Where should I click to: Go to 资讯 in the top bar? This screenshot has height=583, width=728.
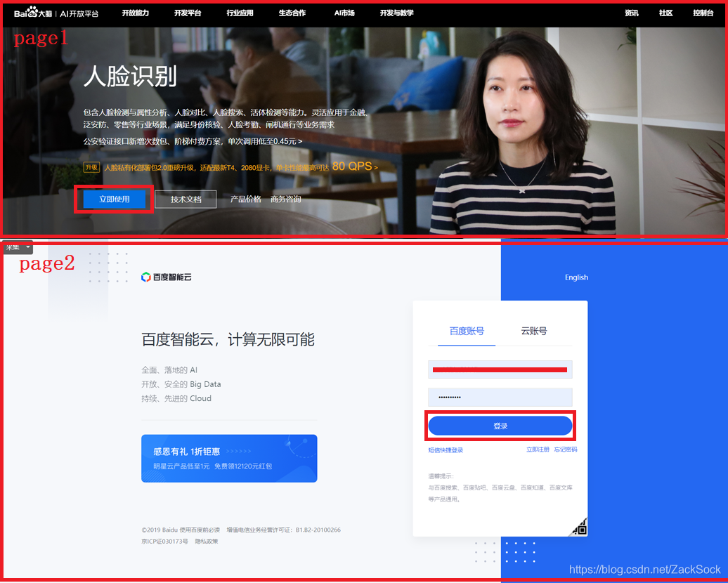632,13
